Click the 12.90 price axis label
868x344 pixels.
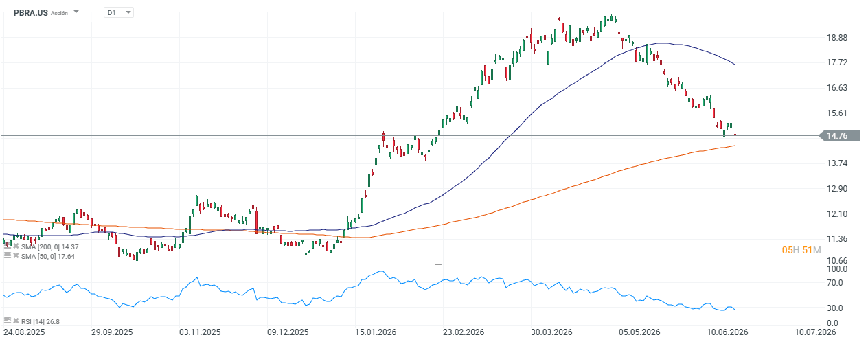pyautogui.click(x=837, y=189)
